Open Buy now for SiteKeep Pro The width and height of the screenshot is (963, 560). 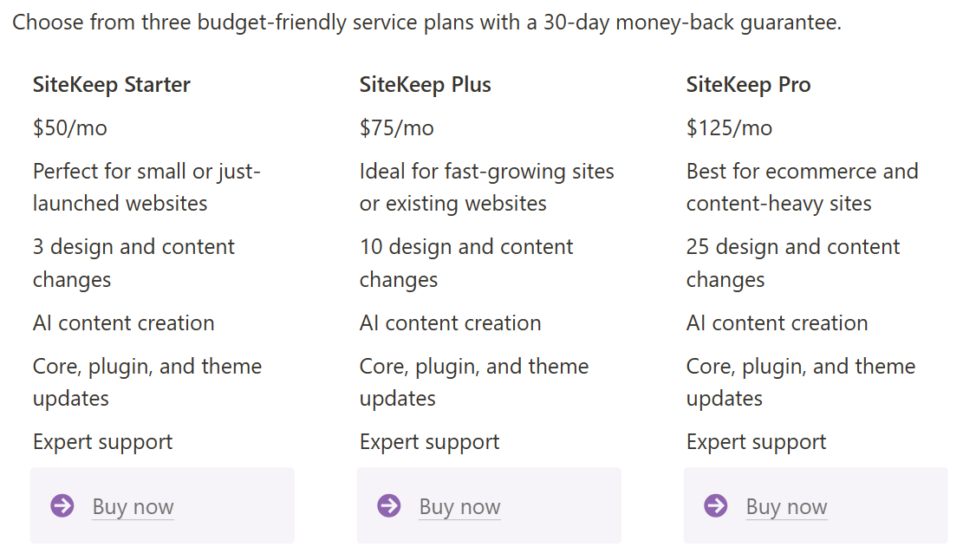click(x=786, y=506)
